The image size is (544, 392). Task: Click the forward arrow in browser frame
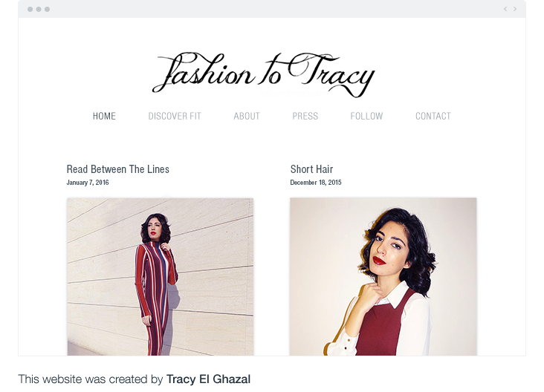click(515, 9)
